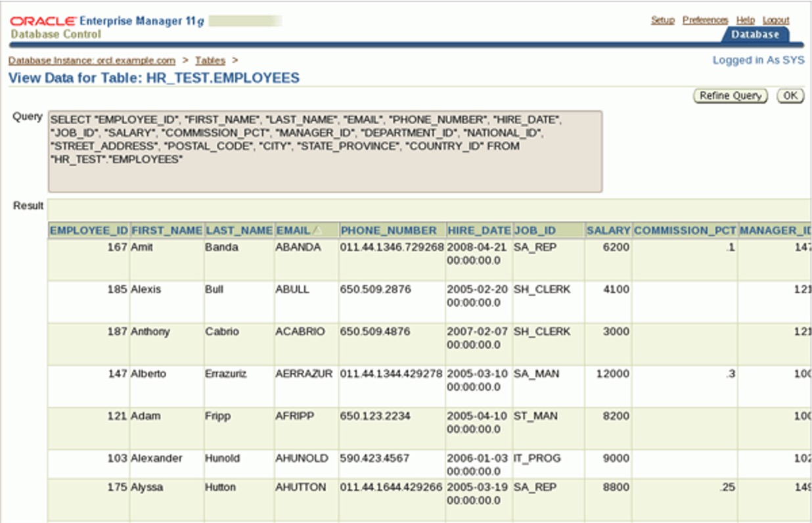
Task: Select salary cell 9000
Action: (x=616, y=458)
